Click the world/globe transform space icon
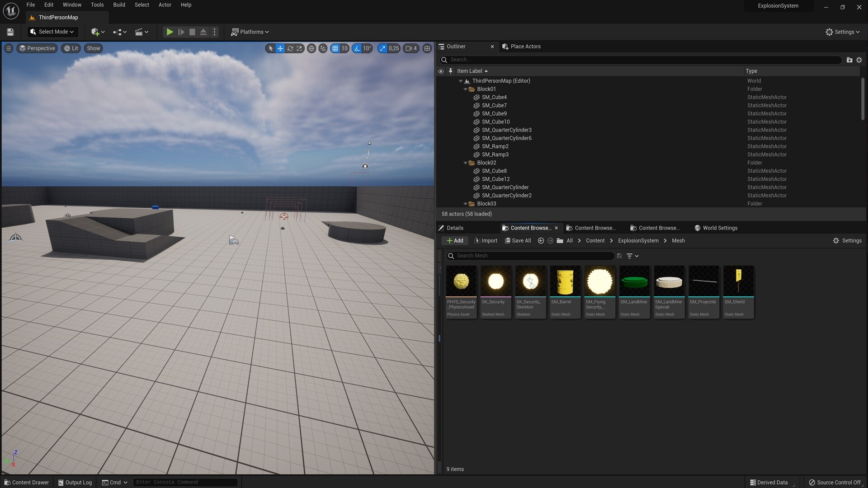The height and width of the screenshot is (488, 868). tap(311, 48)
